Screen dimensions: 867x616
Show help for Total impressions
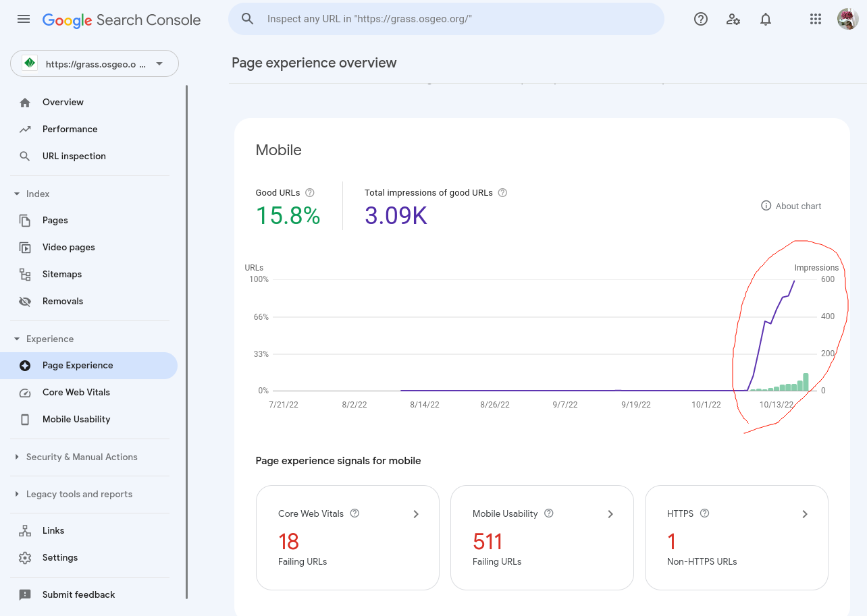502,192
